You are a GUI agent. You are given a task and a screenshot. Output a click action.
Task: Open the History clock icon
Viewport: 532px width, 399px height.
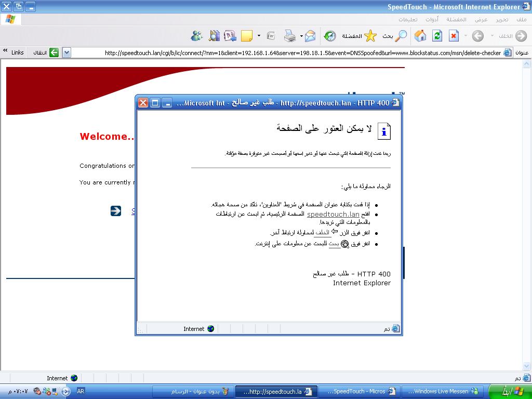pos(330,36)
